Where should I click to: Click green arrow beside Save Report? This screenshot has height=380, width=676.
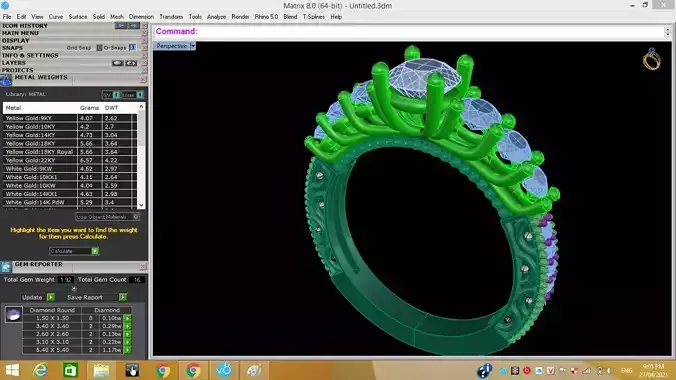click(123, 297)
